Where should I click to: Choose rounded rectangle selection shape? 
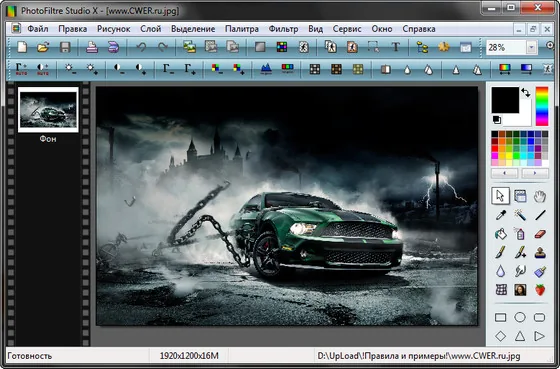[x=539, y=317]
